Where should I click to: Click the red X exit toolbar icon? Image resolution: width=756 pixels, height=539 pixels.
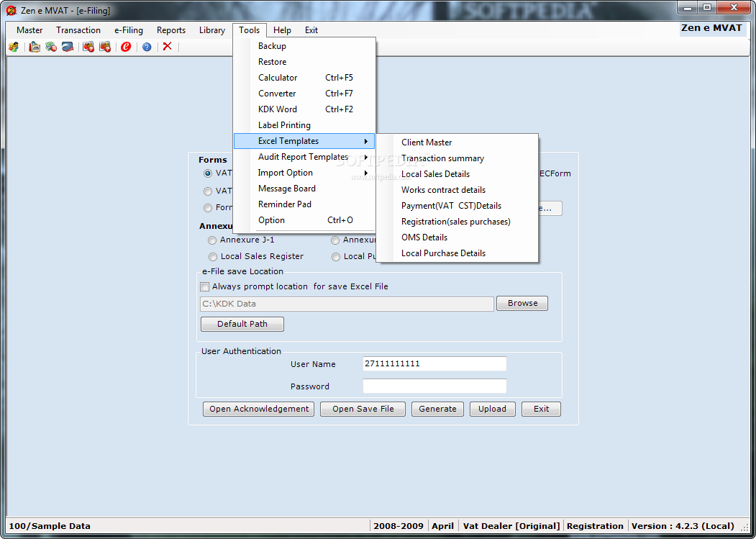(168, 46)
